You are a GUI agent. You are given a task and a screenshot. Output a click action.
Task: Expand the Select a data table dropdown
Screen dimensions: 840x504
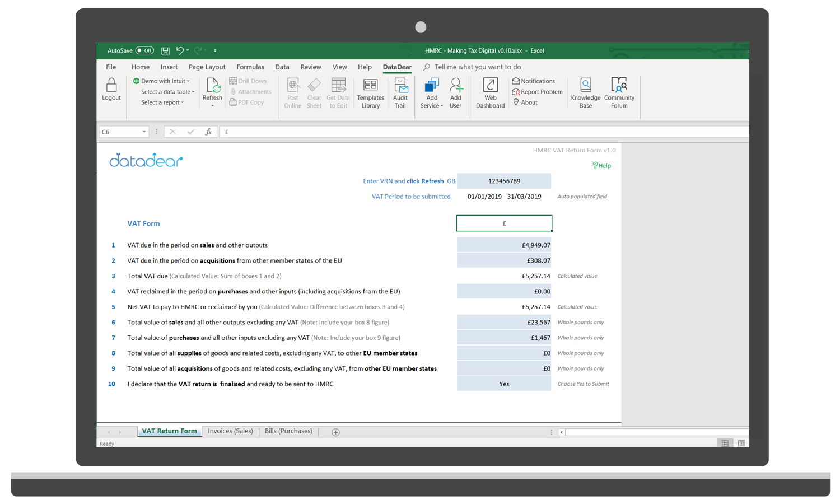point(167,92)
